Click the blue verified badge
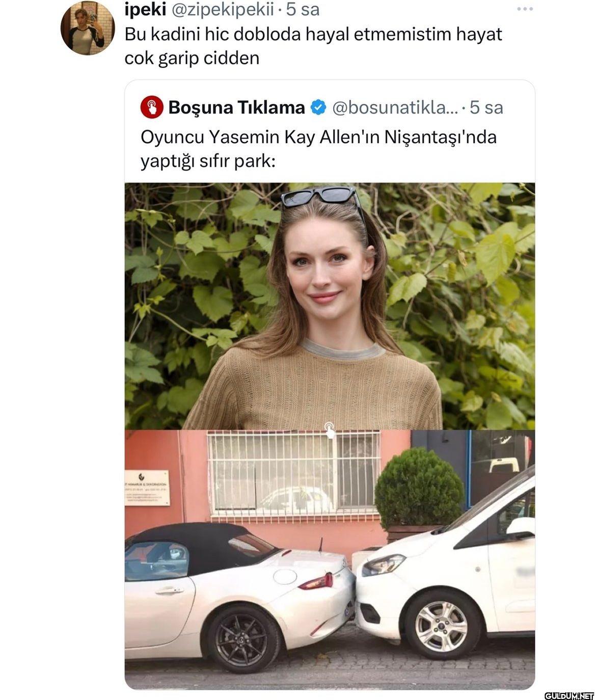Image resolution: width=596 pixels, height=700 pixels. [x=318, y=107]
